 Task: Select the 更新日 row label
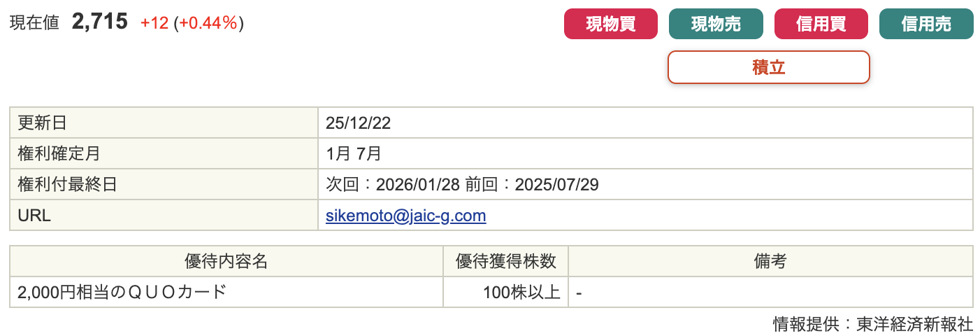point(42,123)
